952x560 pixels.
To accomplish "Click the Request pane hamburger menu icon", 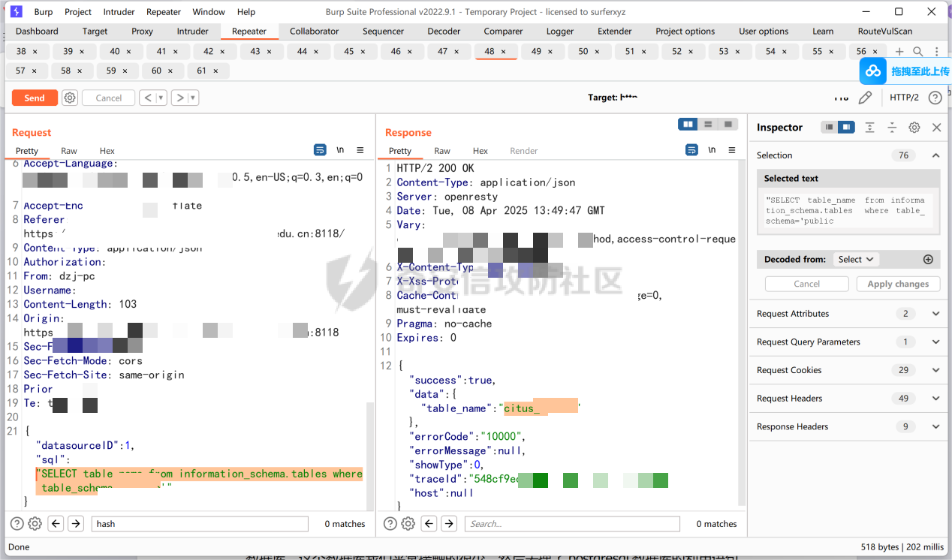I will coord(360,150).
